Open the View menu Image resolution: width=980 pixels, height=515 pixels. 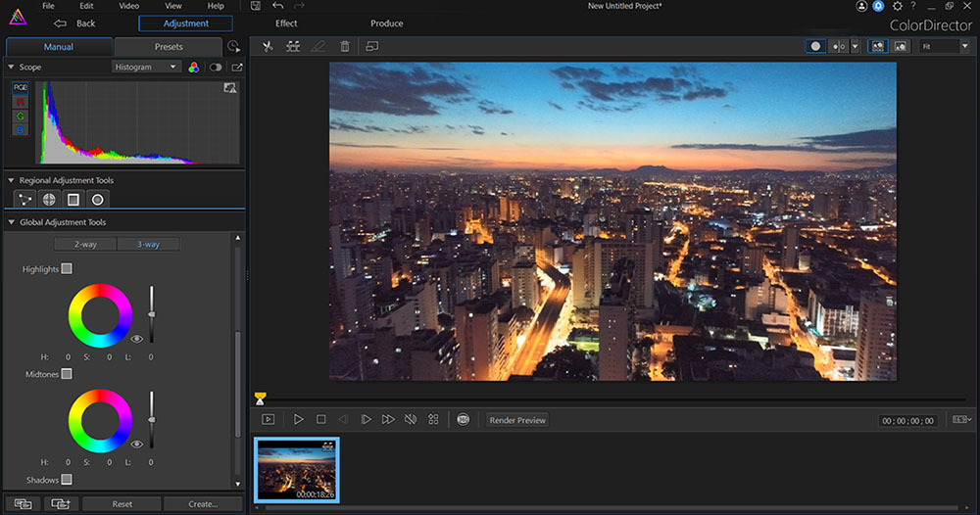tap(173, 6)
